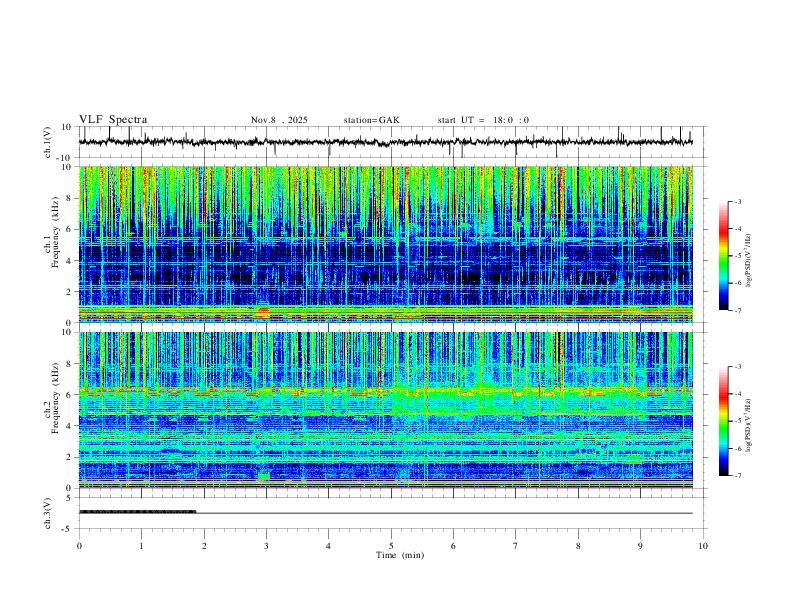Image resolution: width=792 pixels, height=612 pixels.
Task: Click the time axis tick label "7"
Action: coord(516,546)
